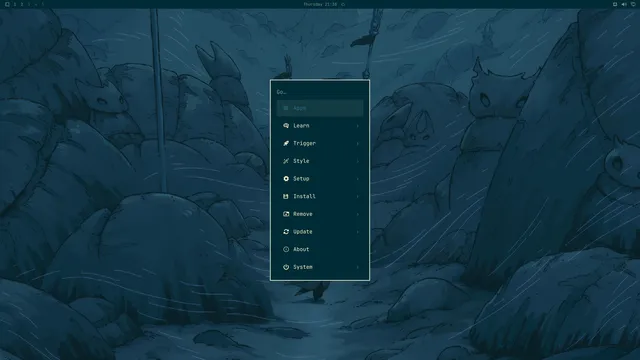Open the Style menu label
640x360 pixels.
[x=301, y=161]
